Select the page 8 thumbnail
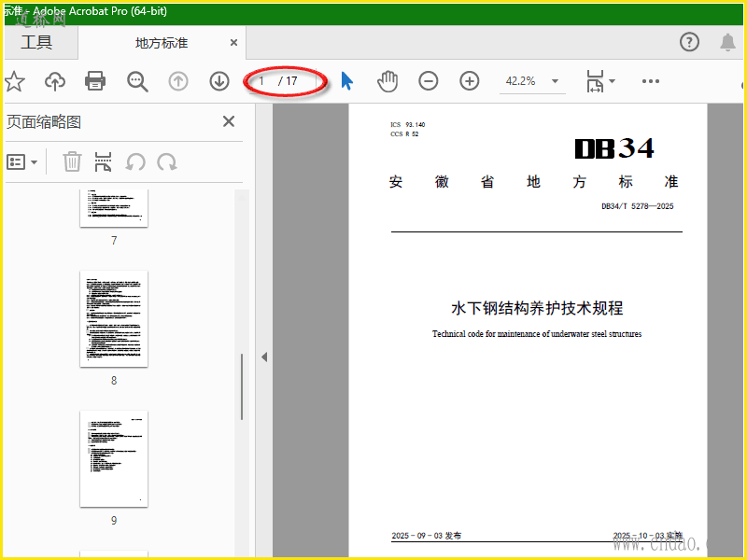Viewport: 747px width, 560px height. tap(114, 318)
